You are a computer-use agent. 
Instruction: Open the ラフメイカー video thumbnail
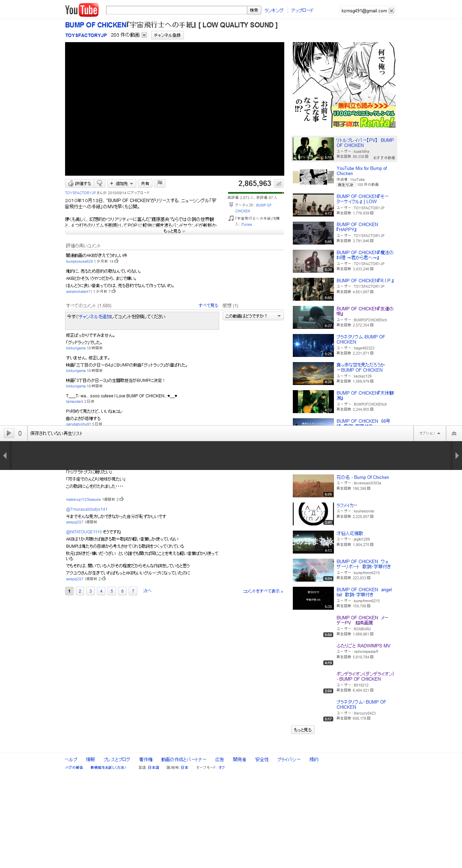click(313, 514)
